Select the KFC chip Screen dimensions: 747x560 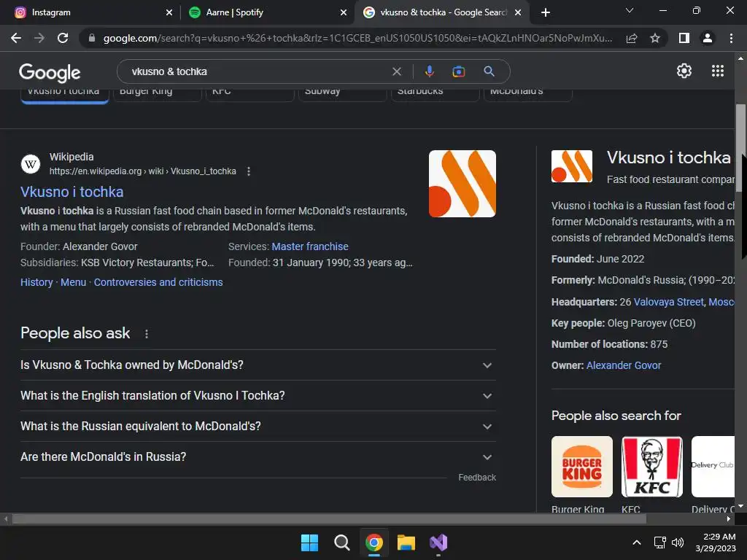pyautogui.click(x=249, y=95)
